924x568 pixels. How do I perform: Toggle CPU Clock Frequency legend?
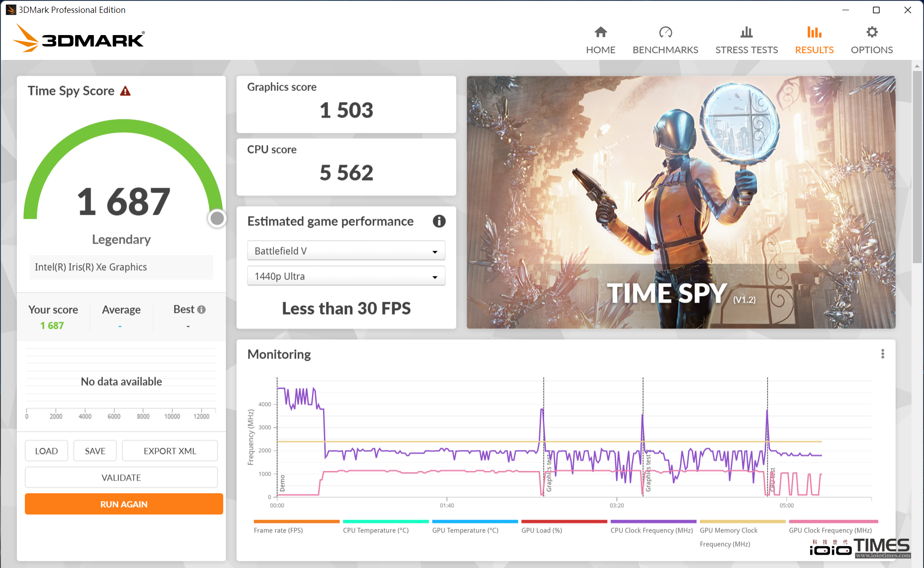pyautogui.click(x=653, y=527)
